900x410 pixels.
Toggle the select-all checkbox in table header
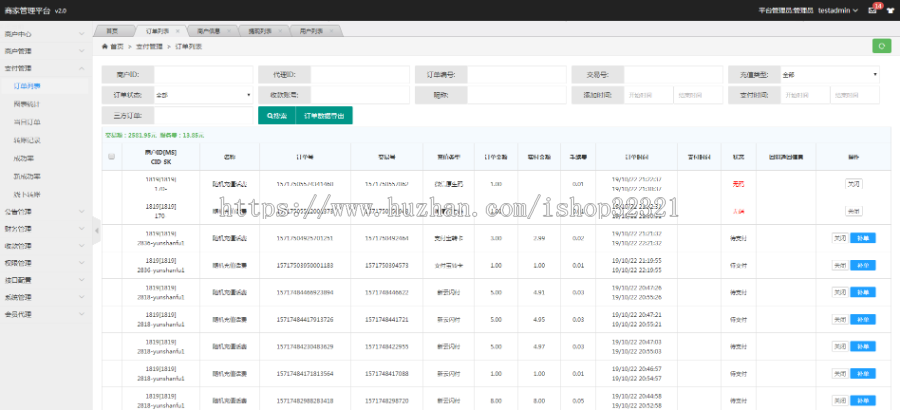(112, 157)
